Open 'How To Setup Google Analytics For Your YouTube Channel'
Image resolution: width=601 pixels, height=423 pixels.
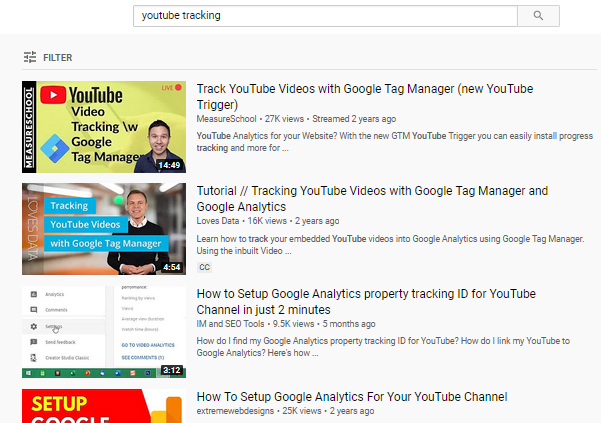352,397
